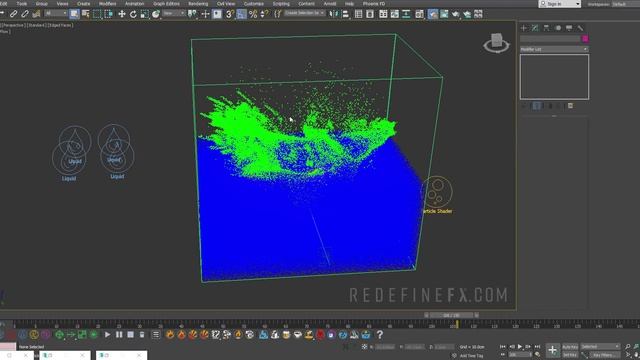Click the Set Key button
The width and height of the screenshot is (640, 360).
tap(570, 355)
